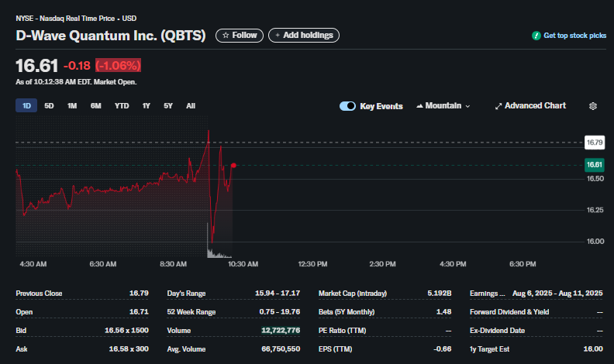Click the 16.00 price axis label
The height and width of the screenshot is (364, 614).
pos(595,242)
